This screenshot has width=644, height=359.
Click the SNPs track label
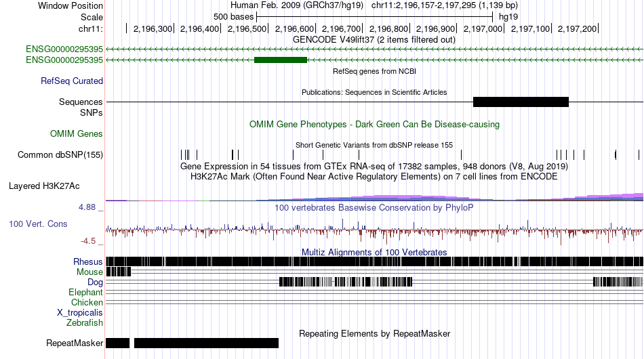pyautogui.click(x=92, y=112)
